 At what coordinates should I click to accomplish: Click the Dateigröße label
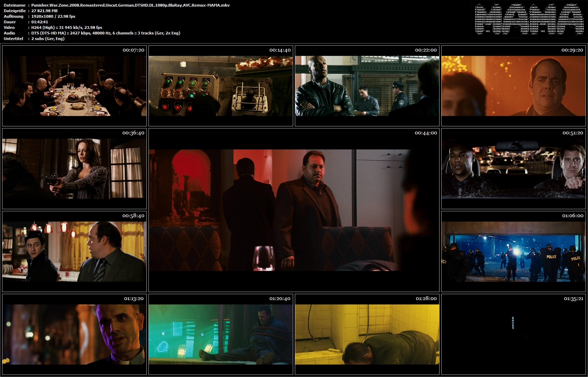[15, 11]
